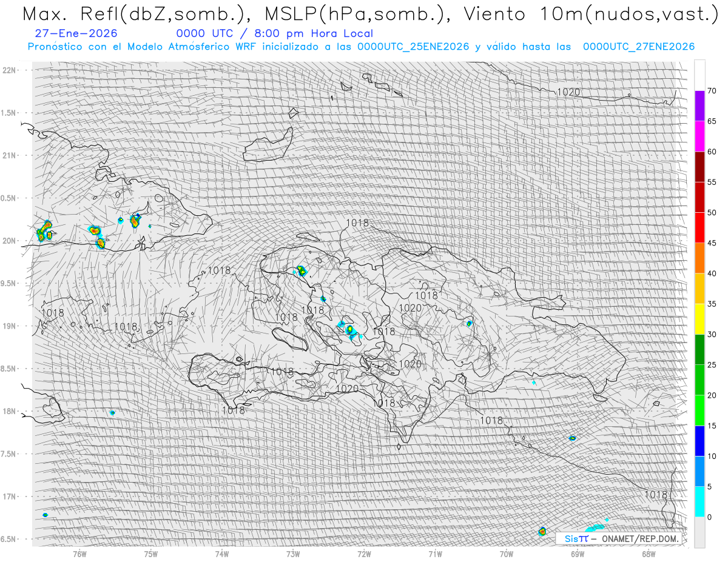Select the bright green 15–20 dBZ band
The width and height of the screenshot is (728, 562).
pos(699,410)
